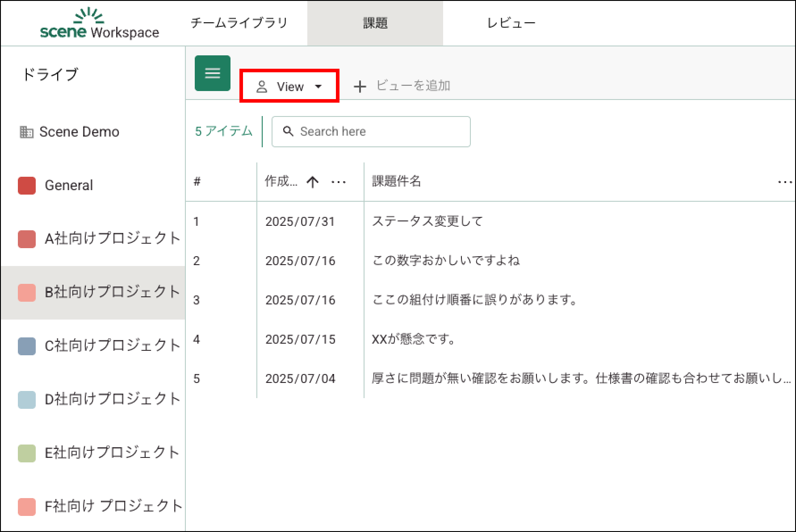Open issue ステータス変更して
This screenshot has height=532, width=796.
[x=427, y=221]
